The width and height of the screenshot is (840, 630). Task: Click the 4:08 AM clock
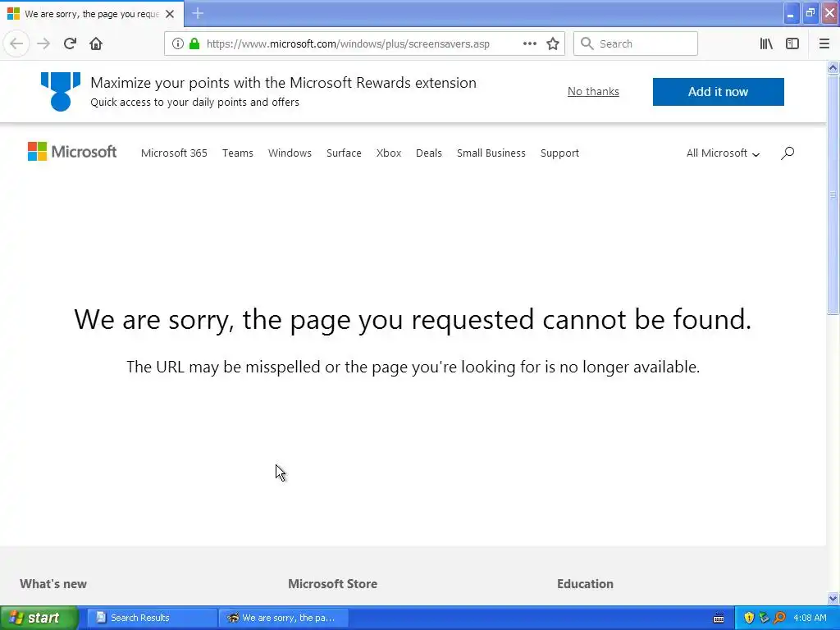(810, 618)
